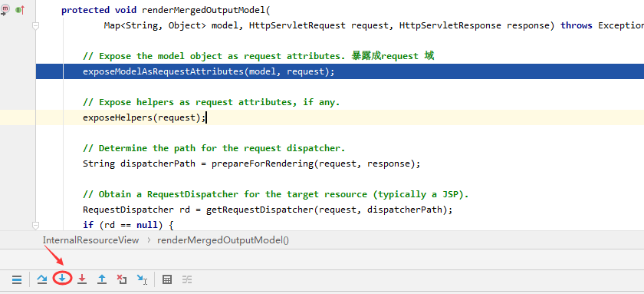
Task: Click the exposeModelAsRequestAttributes method call
Action: click(163, 71)
